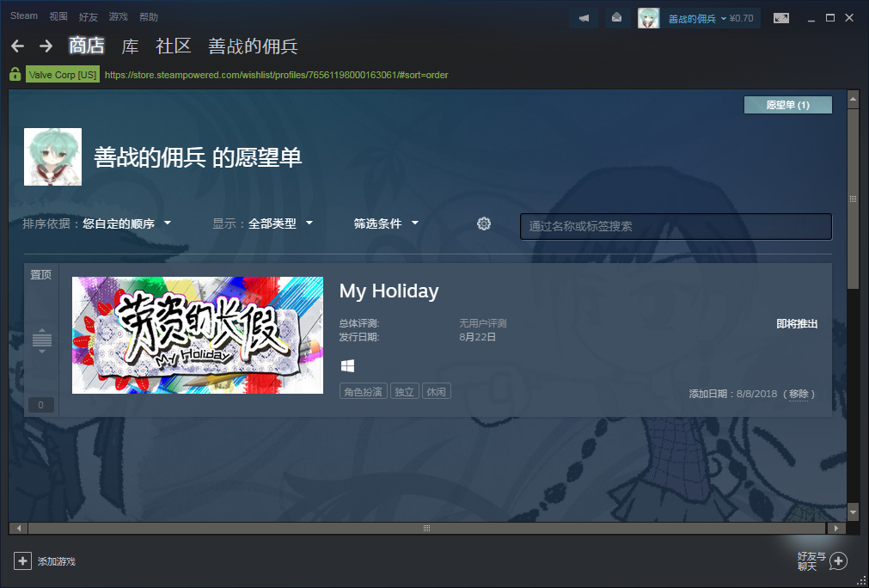
Task: Click the rank number box for My Holiday
Action: 41,405
